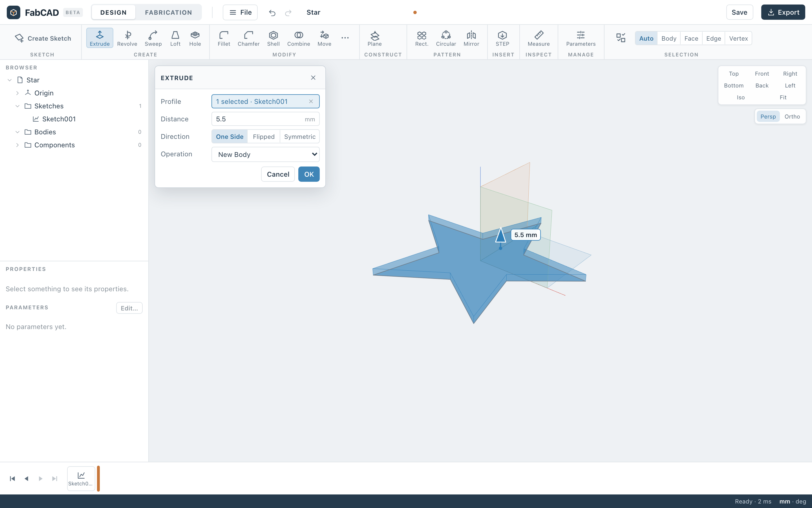Screen dimensions: 812x508
Task: Collapse the Sketches folder
Action: pyautogui.click(x=17, y=106)
